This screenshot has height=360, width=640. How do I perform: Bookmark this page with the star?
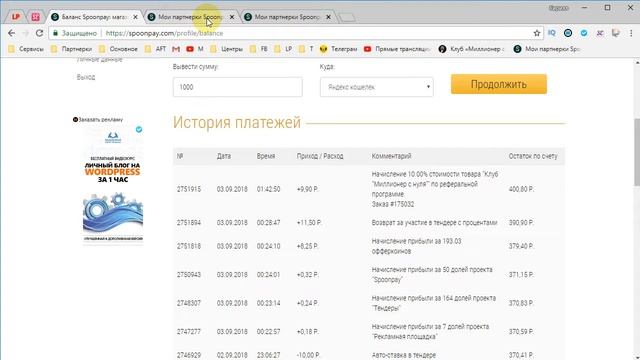pos(537,33)
